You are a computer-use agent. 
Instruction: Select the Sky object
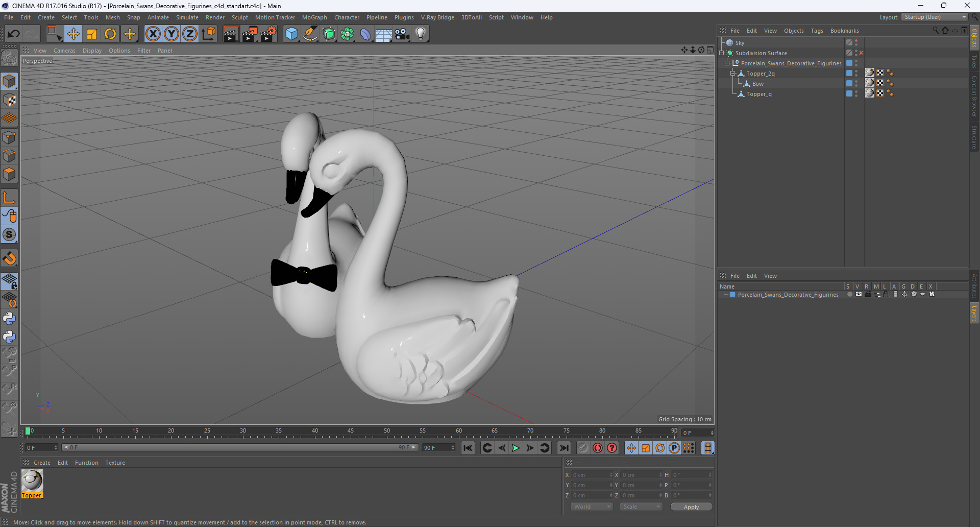coord(740,43)
